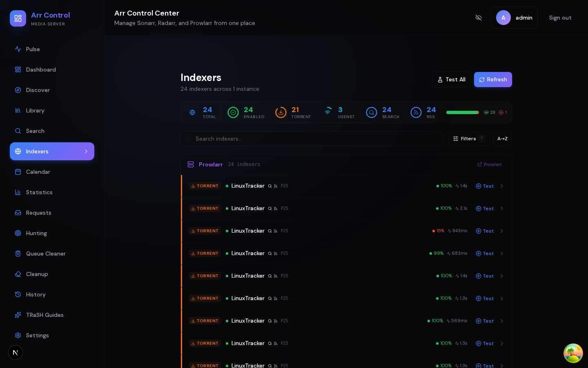Open the Search page in sidebar
Viewport: 588px width, 368px height.
pos(52,131)
